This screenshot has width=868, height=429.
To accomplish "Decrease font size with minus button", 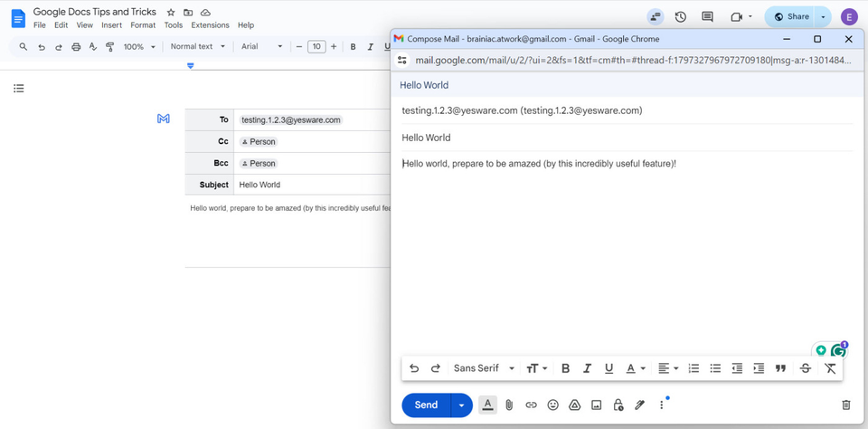I will pos(299,46).
